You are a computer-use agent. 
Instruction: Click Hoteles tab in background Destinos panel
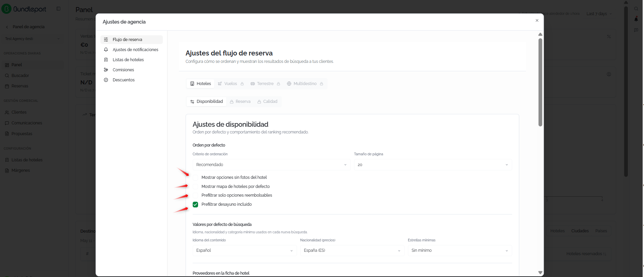point(557,231)
